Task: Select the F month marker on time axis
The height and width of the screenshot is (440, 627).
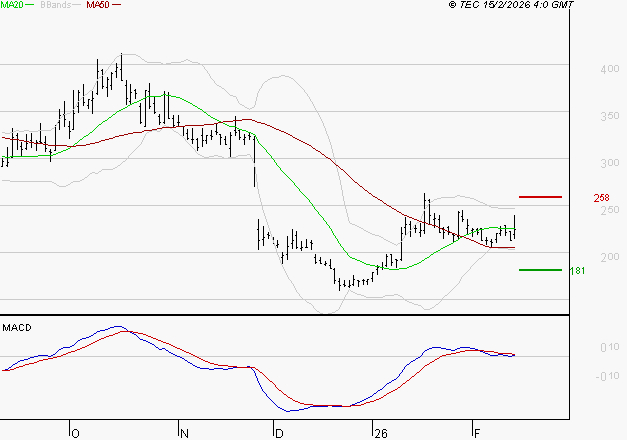Action: pyautogui.click(x=475, y=433)
